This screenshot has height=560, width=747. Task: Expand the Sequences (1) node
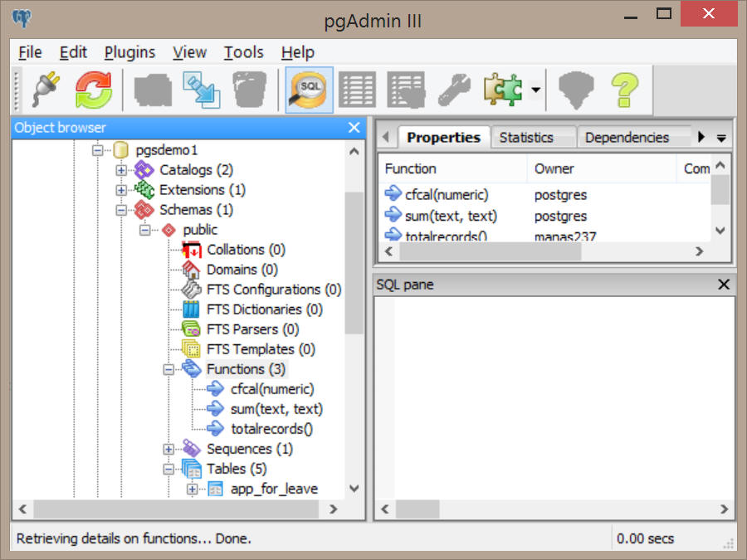(x=168, y=449)
